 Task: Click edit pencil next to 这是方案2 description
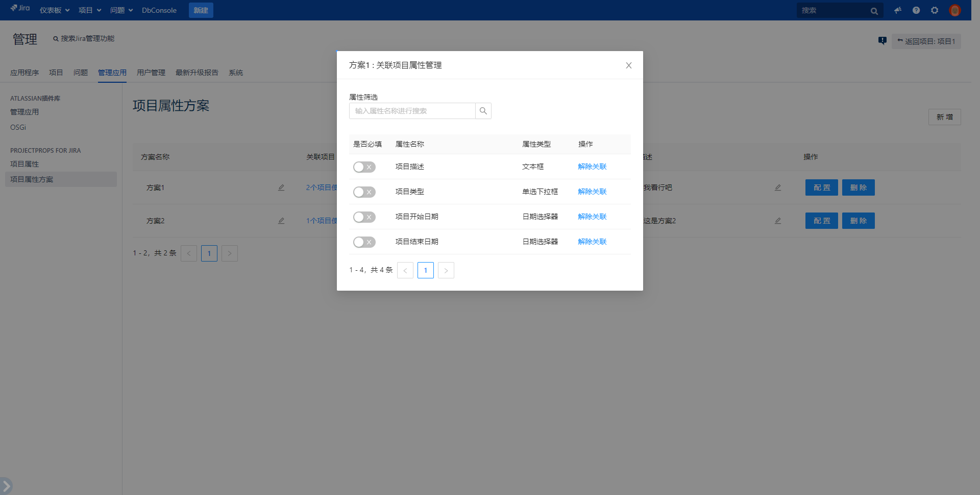click(777, 221)
